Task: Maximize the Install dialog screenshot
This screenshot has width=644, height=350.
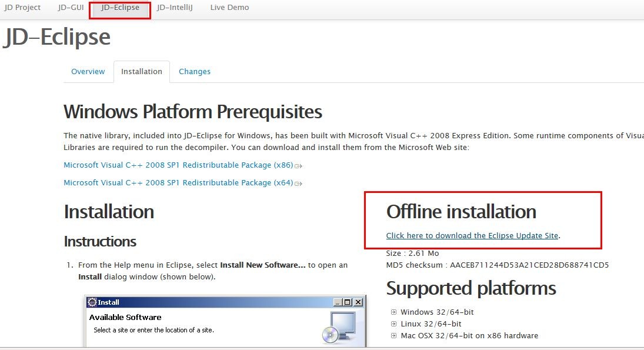Action: (x=348, y=302)
